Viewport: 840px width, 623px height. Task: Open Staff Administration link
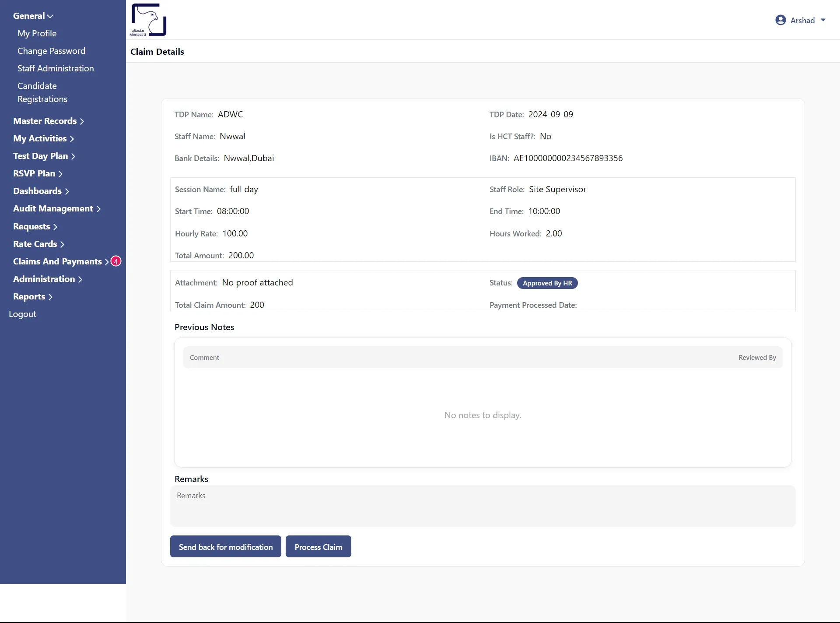pos(56,68)
